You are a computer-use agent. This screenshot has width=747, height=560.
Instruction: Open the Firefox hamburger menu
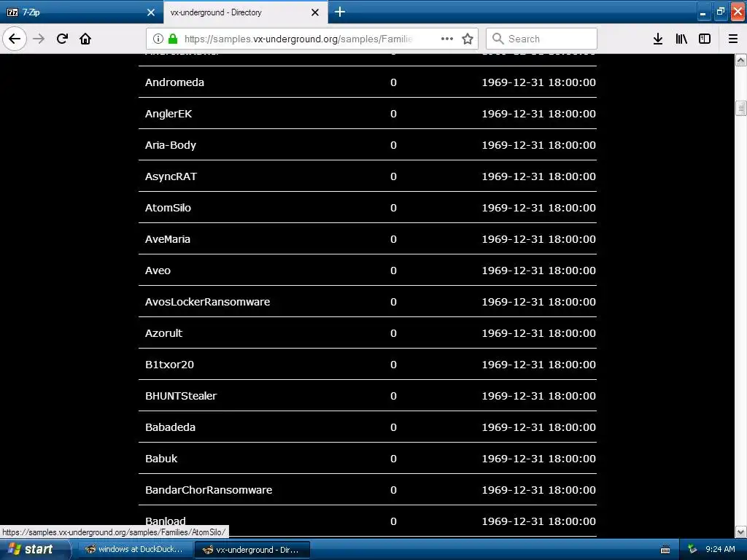733,39
